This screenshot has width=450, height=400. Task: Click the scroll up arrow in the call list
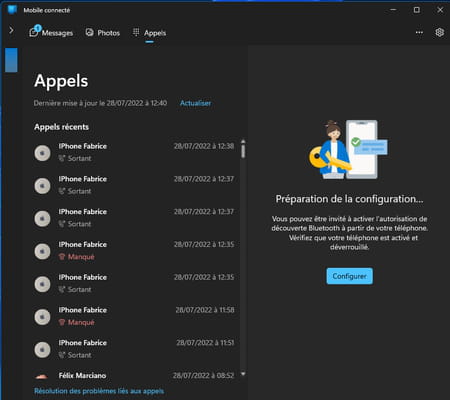point(243,141)
